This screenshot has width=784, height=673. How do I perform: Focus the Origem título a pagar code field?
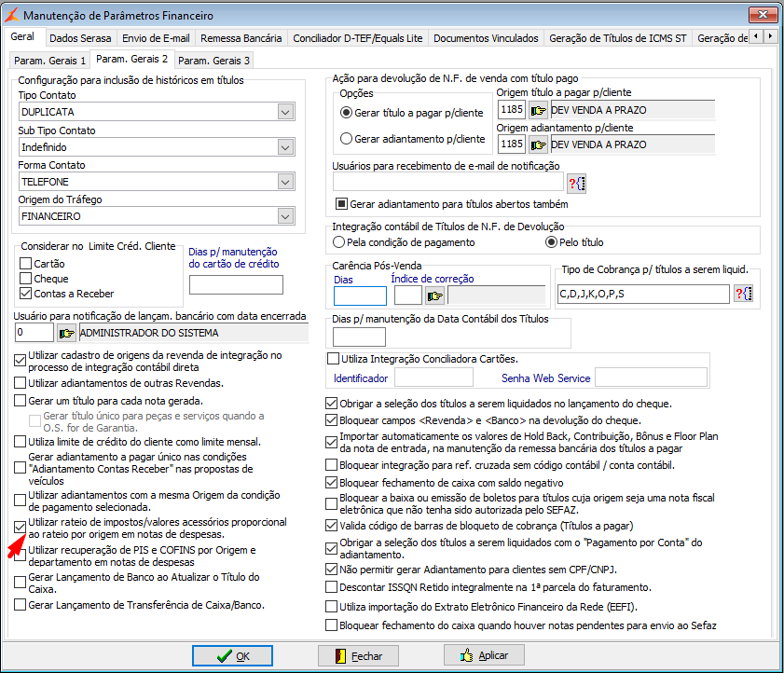(512, 109)
